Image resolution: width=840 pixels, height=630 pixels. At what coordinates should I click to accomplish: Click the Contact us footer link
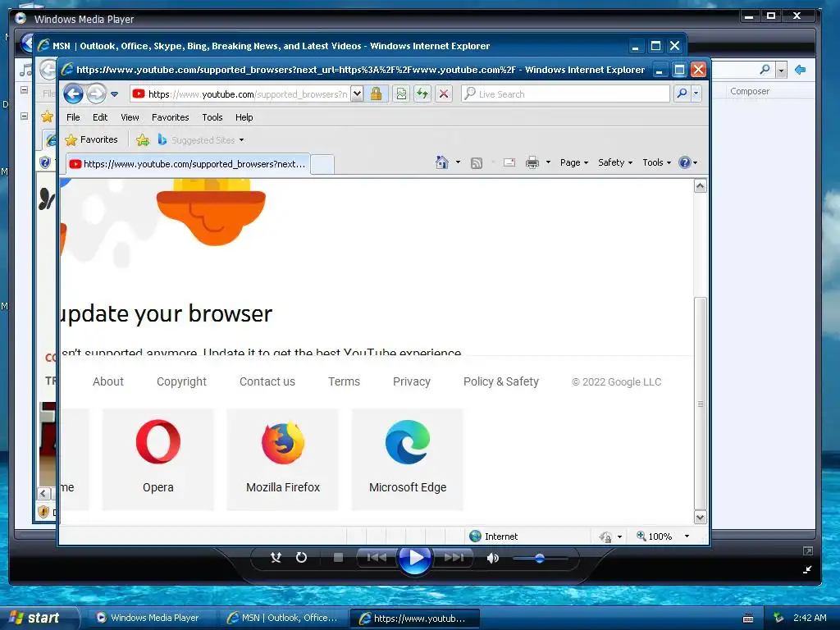267,381
